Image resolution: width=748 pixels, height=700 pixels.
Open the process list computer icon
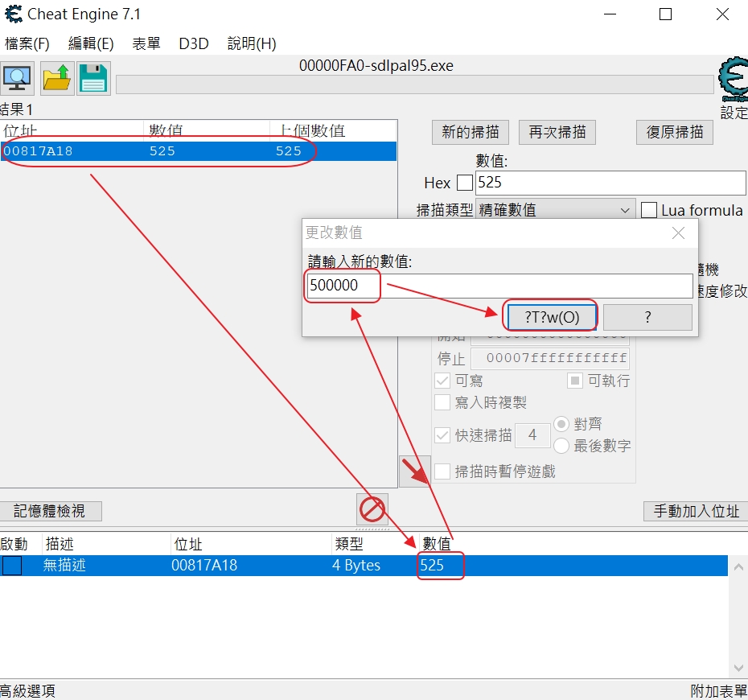click(x=17, y=78)
